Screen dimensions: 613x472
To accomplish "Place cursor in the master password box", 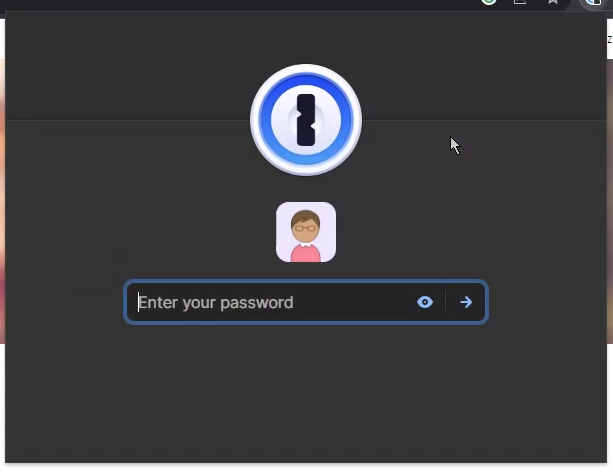I will 306,302.
